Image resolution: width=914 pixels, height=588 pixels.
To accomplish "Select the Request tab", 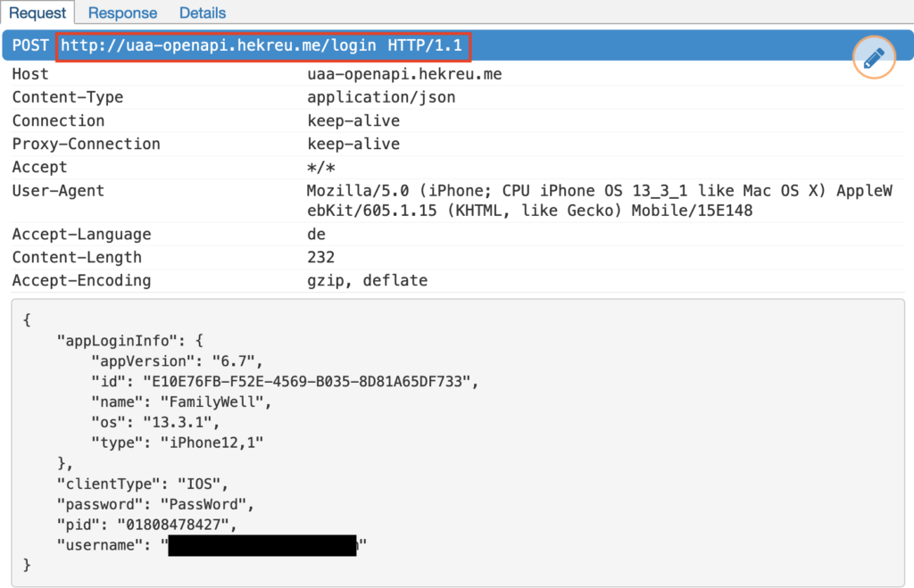I will point(37,13).
